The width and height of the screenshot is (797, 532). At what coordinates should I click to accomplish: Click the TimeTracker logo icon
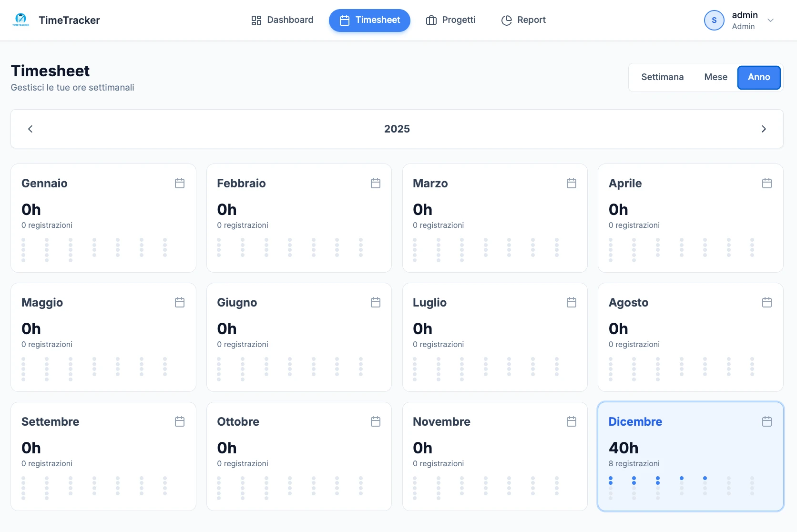tap(20, 20)
